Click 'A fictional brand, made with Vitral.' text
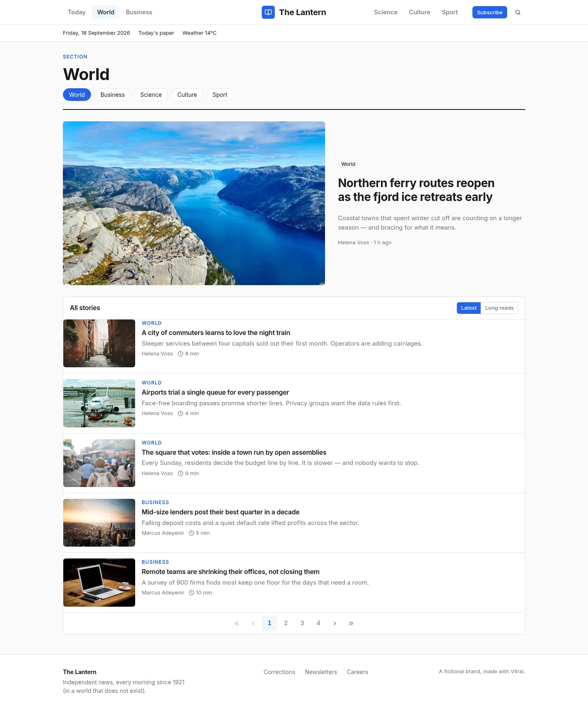The width and height of the screenshot is (588, 708). 482,672
